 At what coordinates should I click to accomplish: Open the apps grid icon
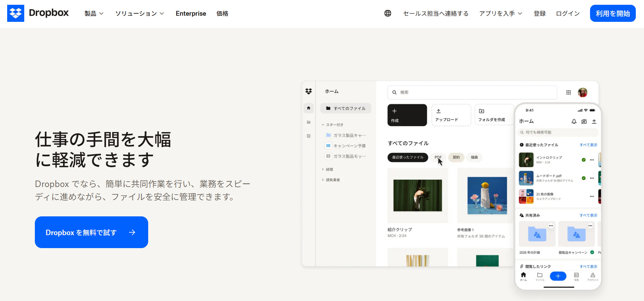569,92
